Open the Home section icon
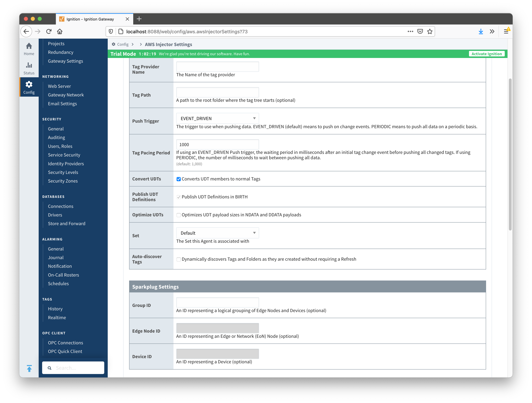Viewport: 532px width, 403px height. tap(29, 46)
